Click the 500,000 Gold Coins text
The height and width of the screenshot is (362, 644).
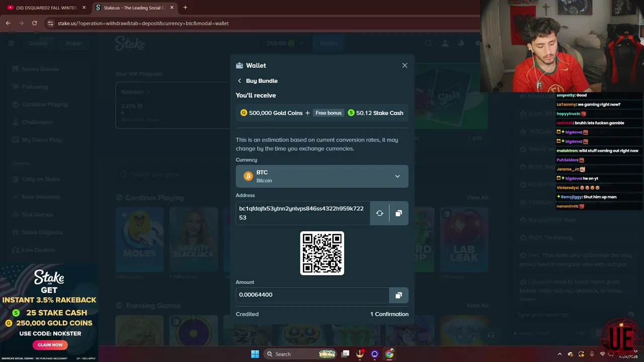point(276,113)
